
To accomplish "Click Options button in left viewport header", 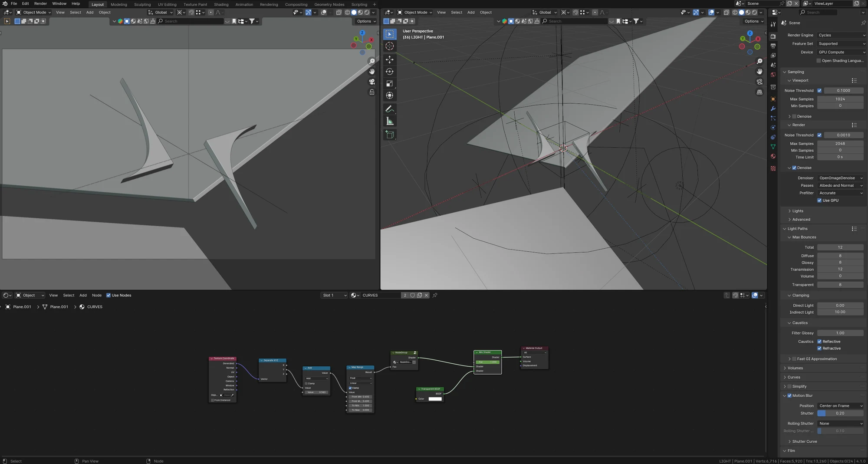I will [x=366, y=21].
